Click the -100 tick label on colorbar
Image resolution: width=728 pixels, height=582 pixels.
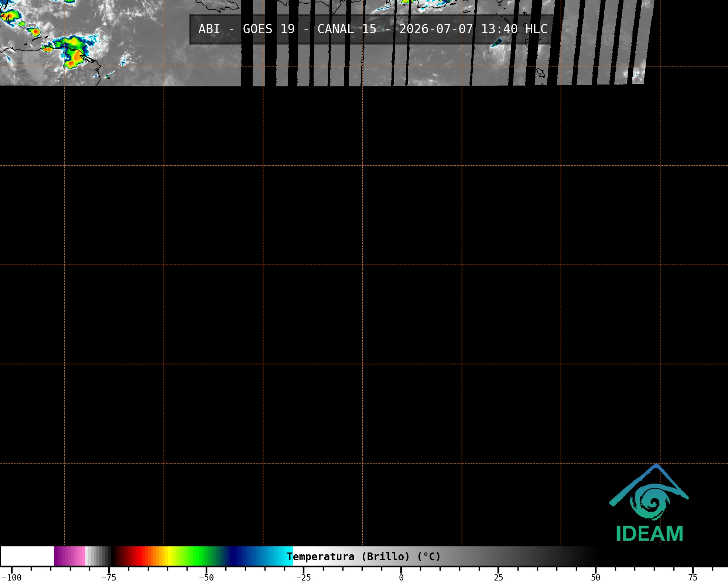point(11,578)
